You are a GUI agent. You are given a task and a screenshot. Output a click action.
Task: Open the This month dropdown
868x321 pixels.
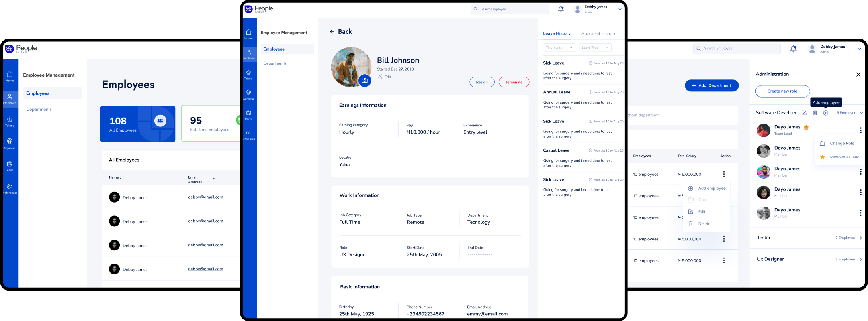559,47
